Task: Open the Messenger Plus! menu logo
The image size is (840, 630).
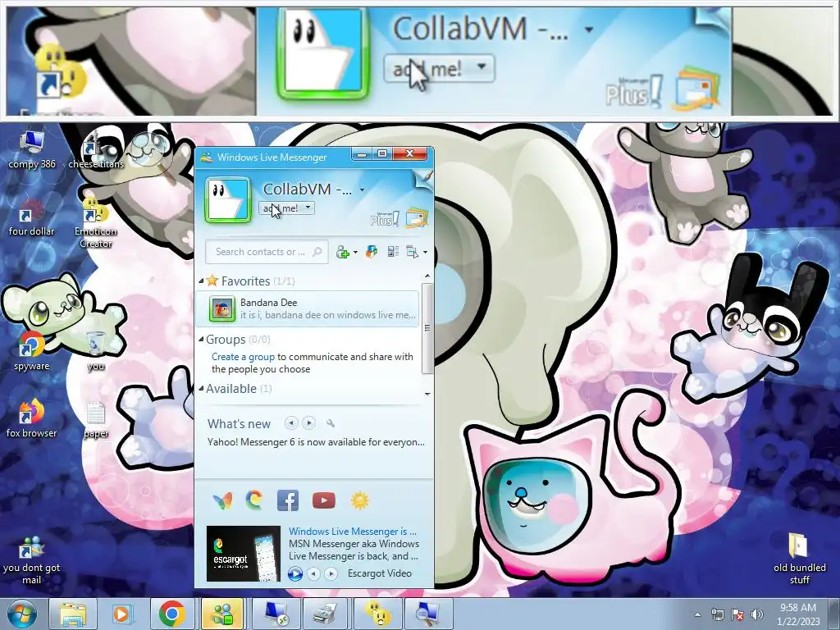Action: pos(385,218)
